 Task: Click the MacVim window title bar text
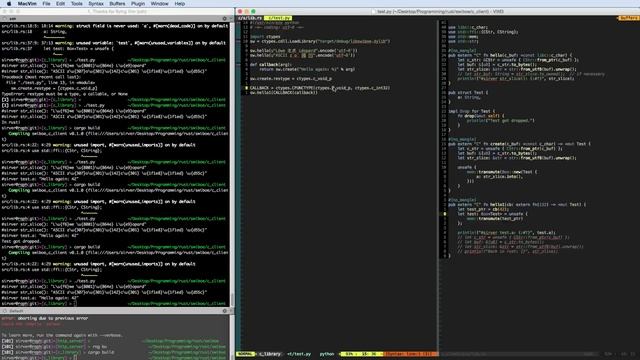coord(440,11)
